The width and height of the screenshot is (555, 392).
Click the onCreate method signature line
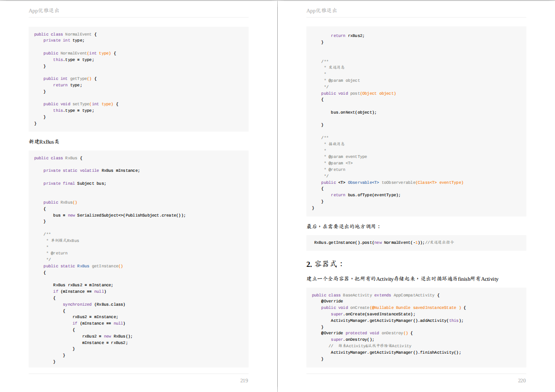394,308
